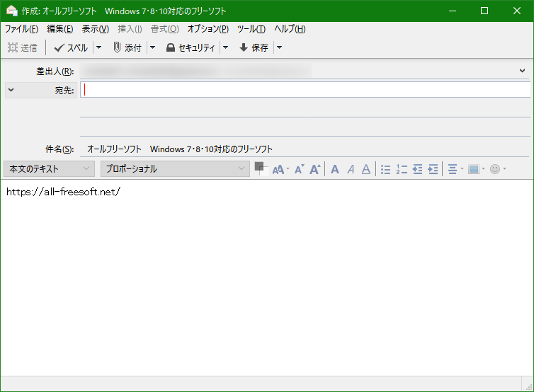Image resolution: width=534 pixels, height=392 pixels.
Task: Indent the text with increase indent icon
Action: click(x=433, y=169)
